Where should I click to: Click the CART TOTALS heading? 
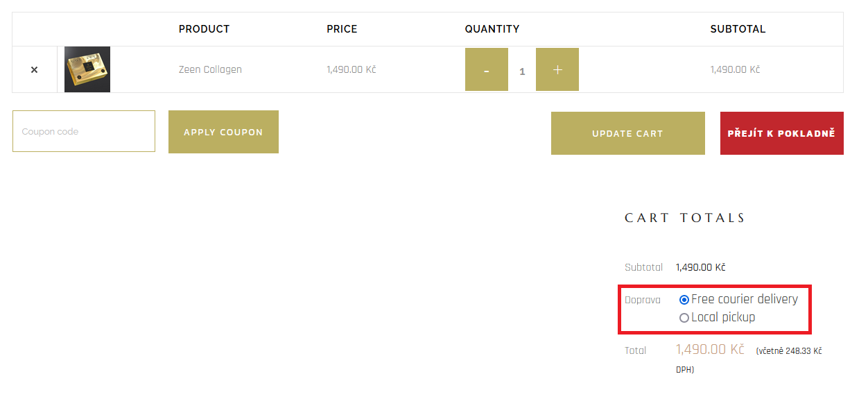pyautogui.click(x=685, y=218)
